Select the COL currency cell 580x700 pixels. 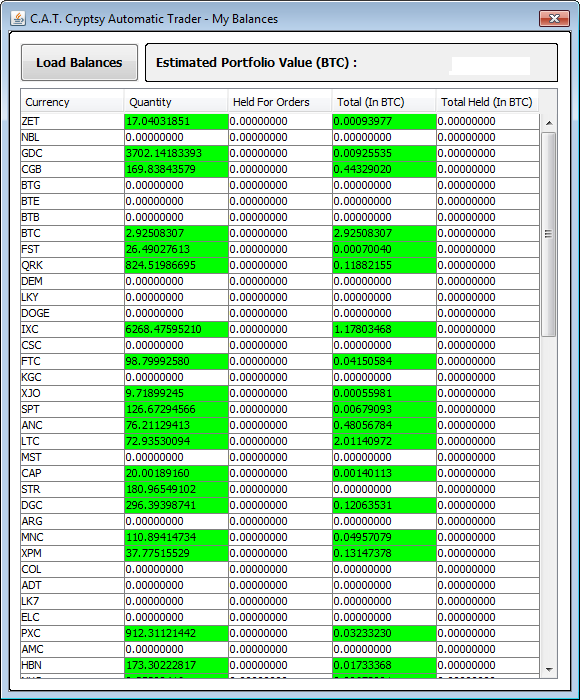(x=72, y=570)
